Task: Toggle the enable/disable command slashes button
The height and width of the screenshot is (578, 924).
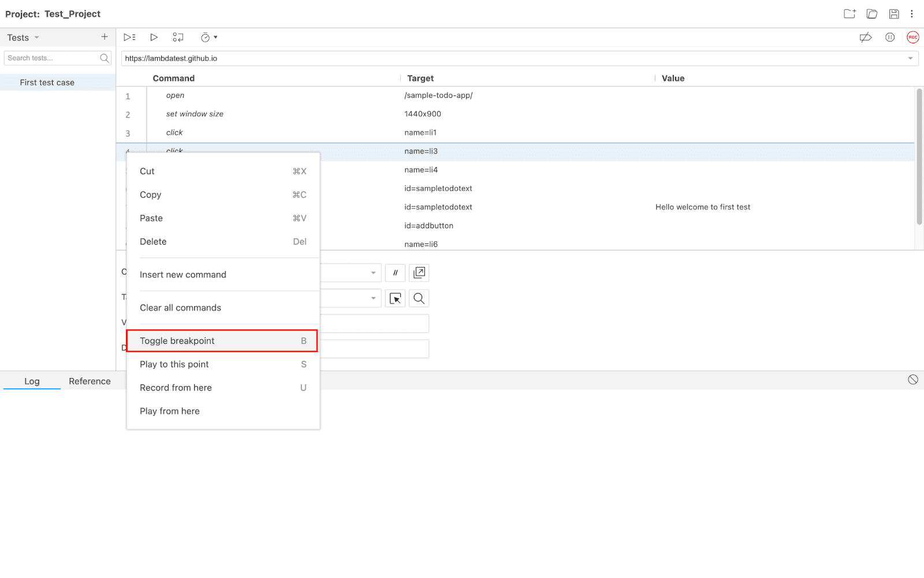Action: coord(395,273)
